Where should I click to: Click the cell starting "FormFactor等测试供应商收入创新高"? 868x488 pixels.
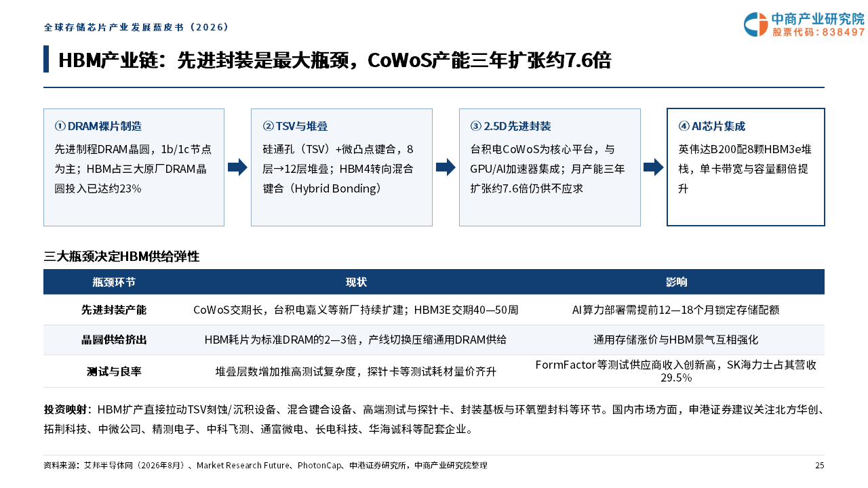pyautogui.click(x=676, y=371)
